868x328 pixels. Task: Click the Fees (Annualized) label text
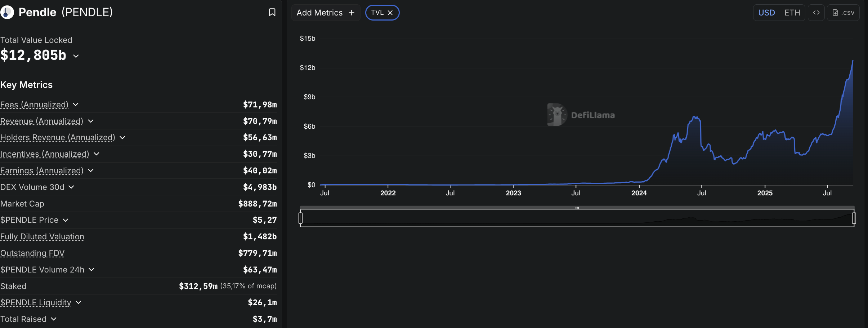pyautogui.click(x=34, y=105)
